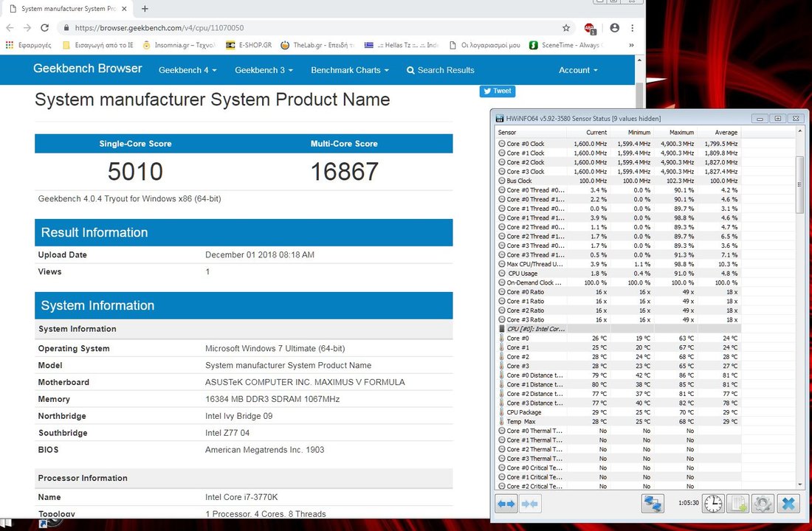Open HWiNFO sensor settings gear icon
Image resolution: width=812 pixels, height=531 pixels.
click(x=763, y=504)
